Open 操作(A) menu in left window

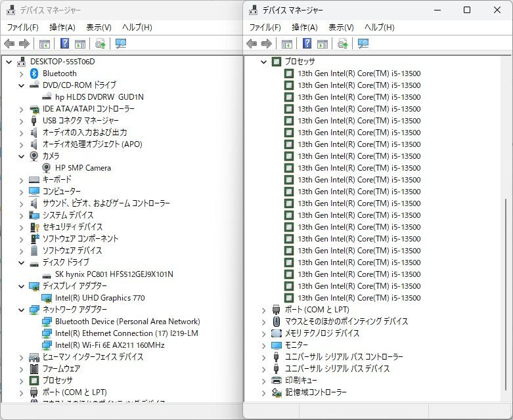(62, 28)
